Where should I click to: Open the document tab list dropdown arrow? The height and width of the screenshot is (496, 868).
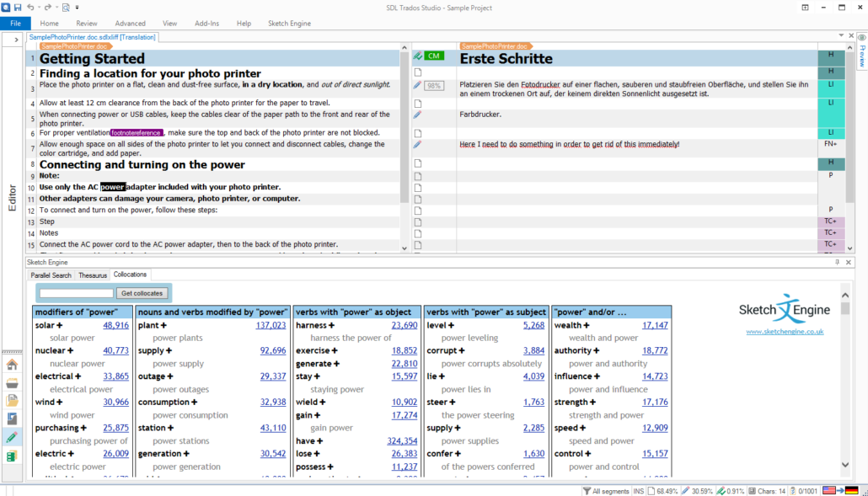coord(841,35)
